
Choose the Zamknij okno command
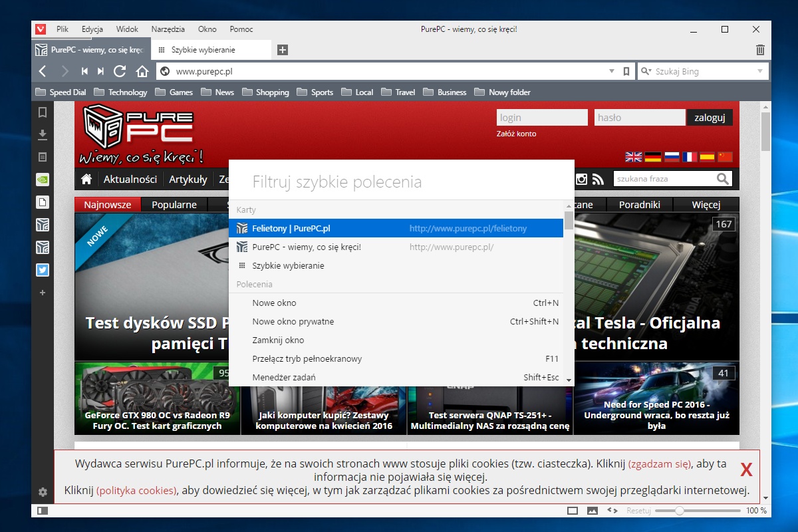(x=396, y=340)
